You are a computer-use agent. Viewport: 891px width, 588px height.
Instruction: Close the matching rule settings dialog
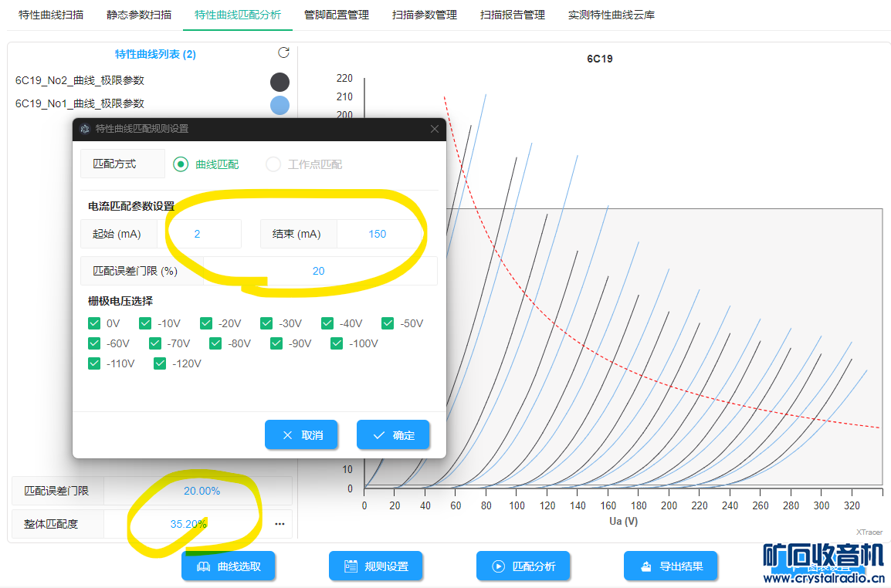point(435,129)
